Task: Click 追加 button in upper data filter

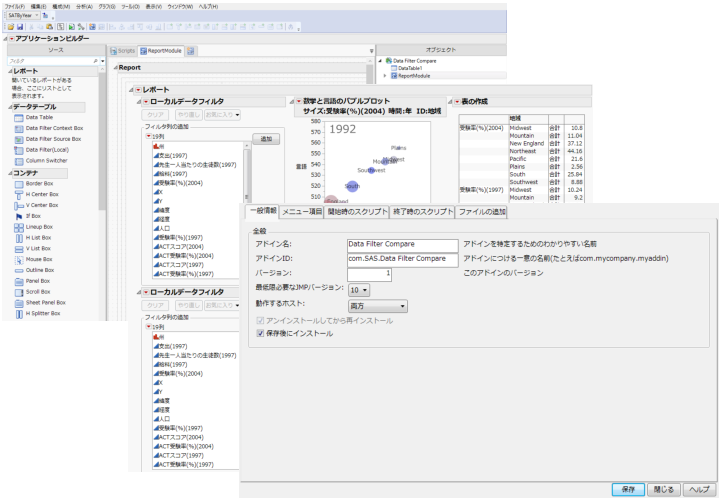Action: pos(266,139)
